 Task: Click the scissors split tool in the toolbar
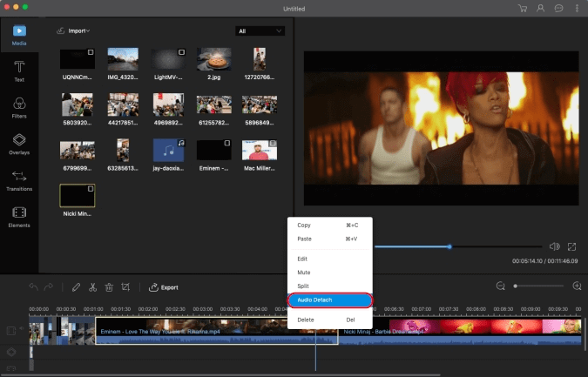click(x=92, y=286)
